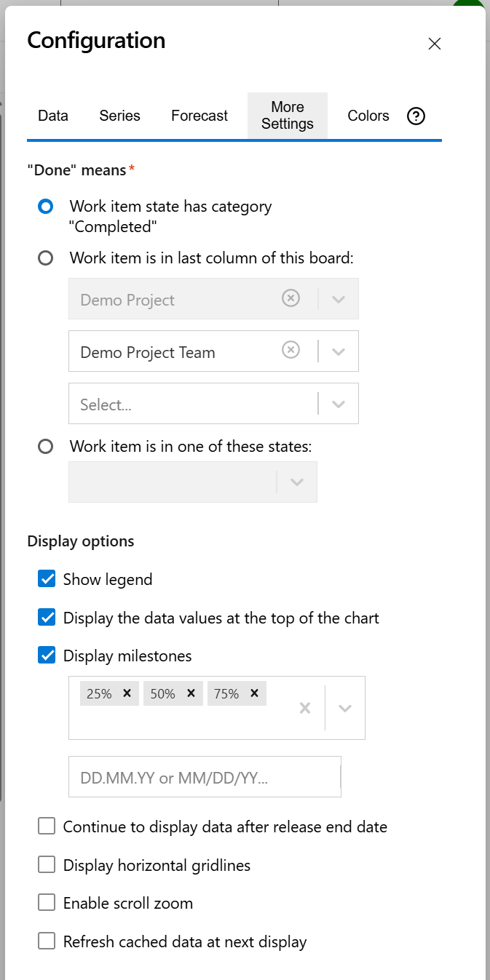Viewport: 490px width, 980px height.
Task: Clear all selected milestones at once
Action: [x=304, y=707]
